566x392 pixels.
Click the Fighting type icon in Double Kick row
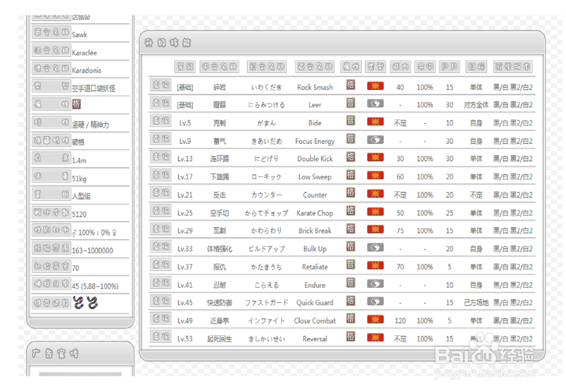pos(350,157)
